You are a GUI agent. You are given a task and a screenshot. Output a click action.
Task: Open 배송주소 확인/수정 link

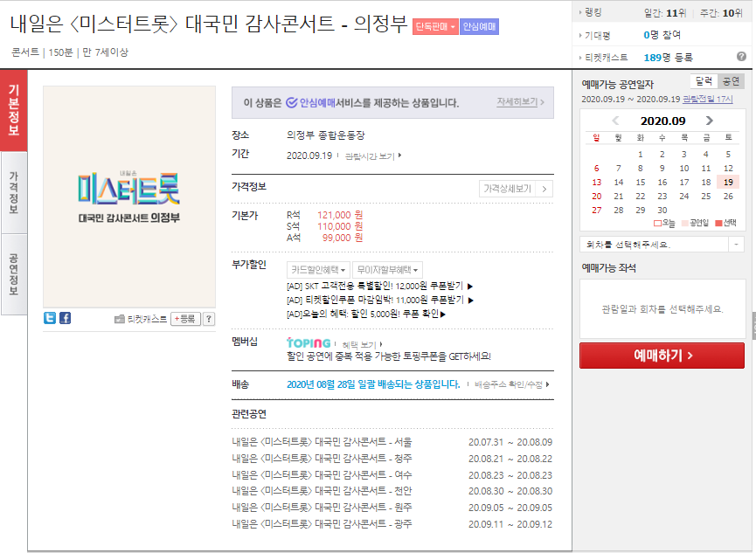511,384
